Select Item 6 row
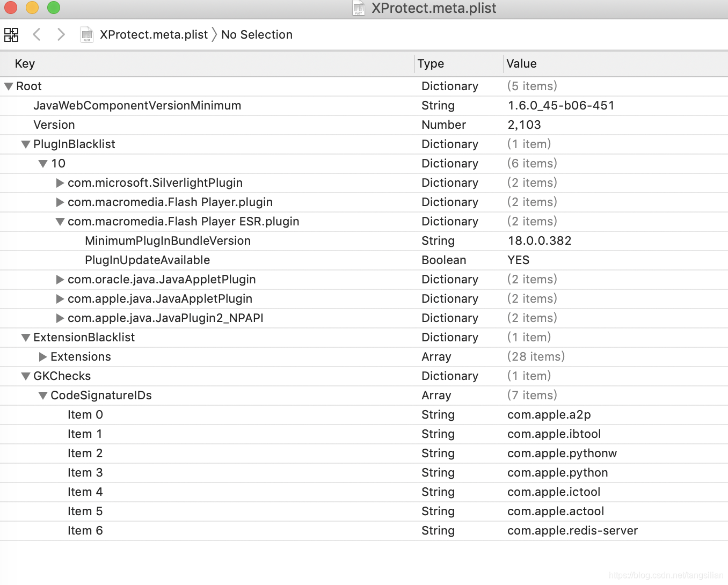 pos(364,531)
